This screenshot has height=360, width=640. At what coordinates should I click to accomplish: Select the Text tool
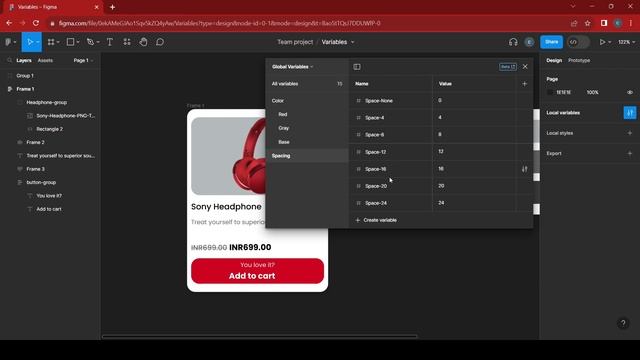(x=109, y=42)
